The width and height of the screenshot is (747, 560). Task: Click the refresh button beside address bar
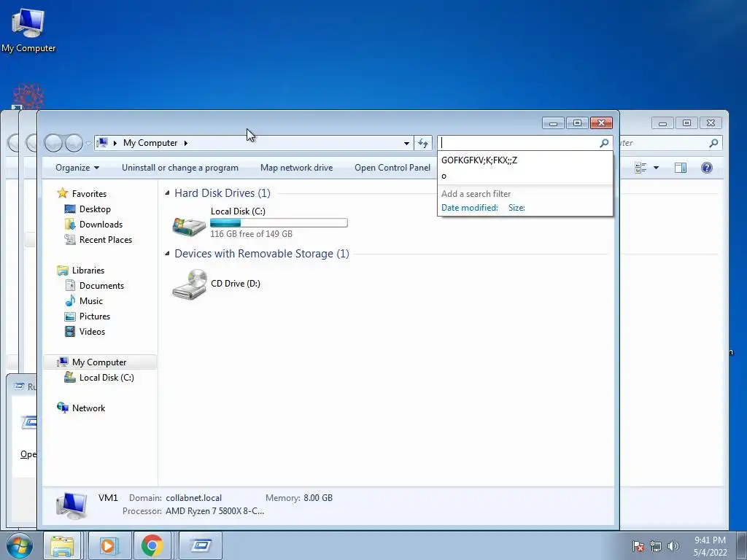423,143
